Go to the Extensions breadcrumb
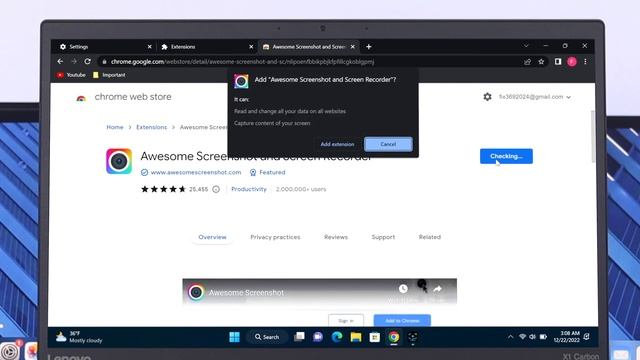 point(151,127)
